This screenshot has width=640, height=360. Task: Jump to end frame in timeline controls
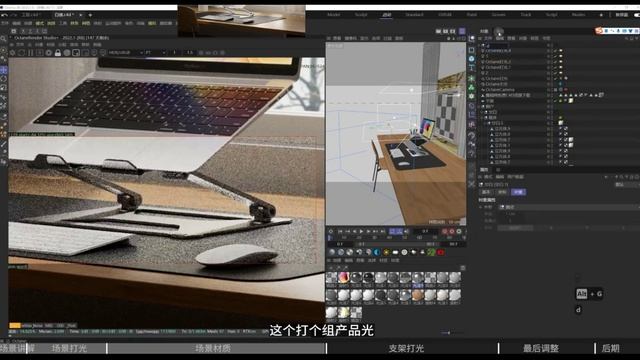coord(382,231)
